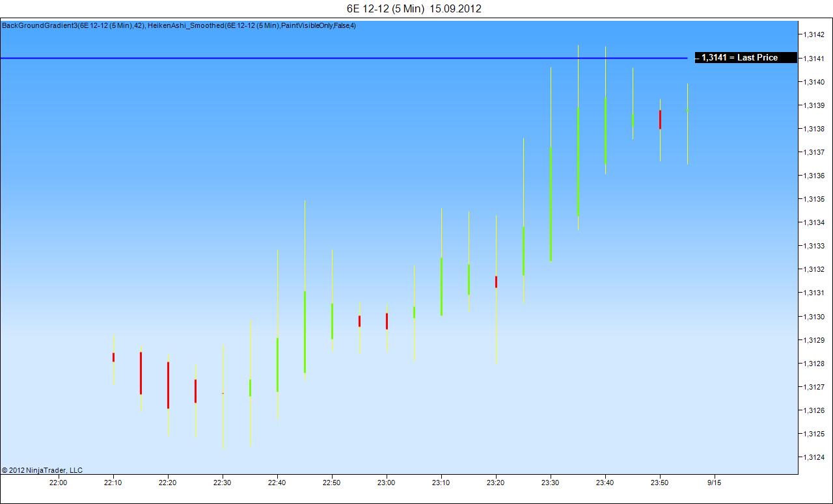This screenshot has width=833, height=504.
Task: Click the 1,3132 price axis label
Action: [x=813, y=269]
